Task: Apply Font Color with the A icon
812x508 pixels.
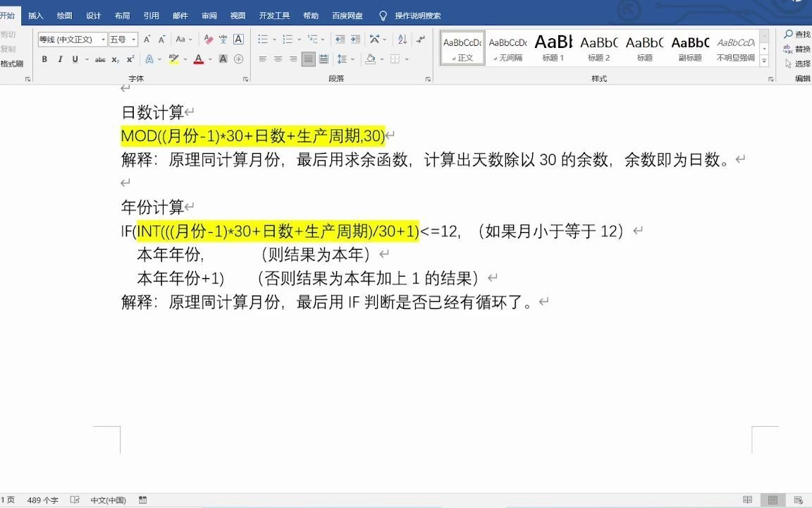Action: [x=198, y=59]
